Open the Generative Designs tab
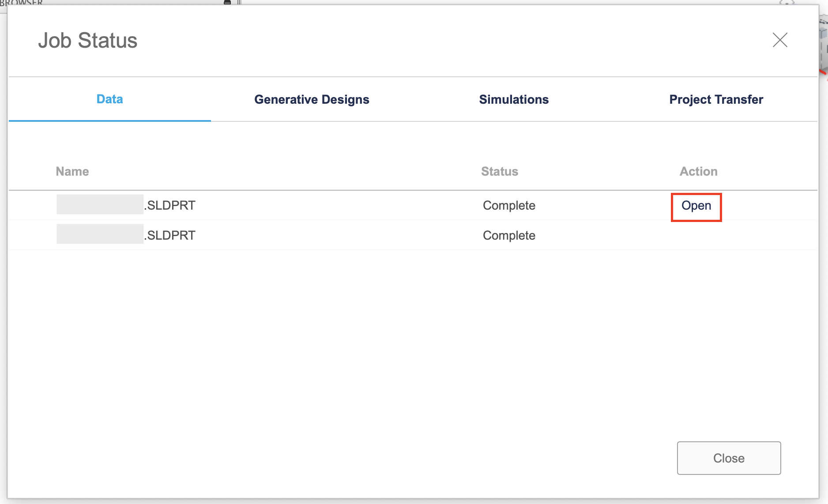The image size is (828, 504). coord(312,99)
